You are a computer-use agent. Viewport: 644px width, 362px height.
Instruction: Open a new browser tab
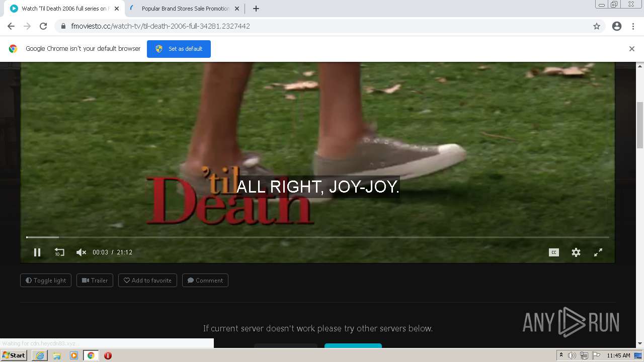[x=256, y=9]
